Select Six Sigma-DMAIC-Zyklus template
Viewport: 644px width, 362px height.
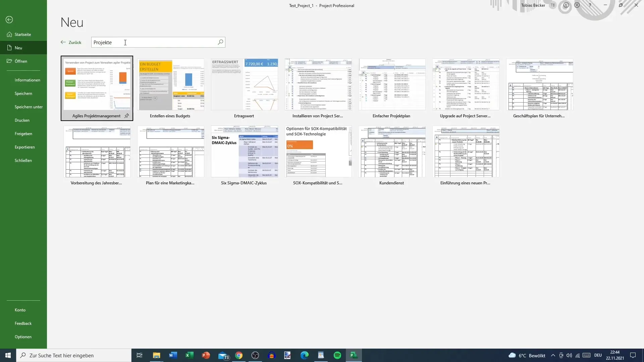click(x=245, y=151)
